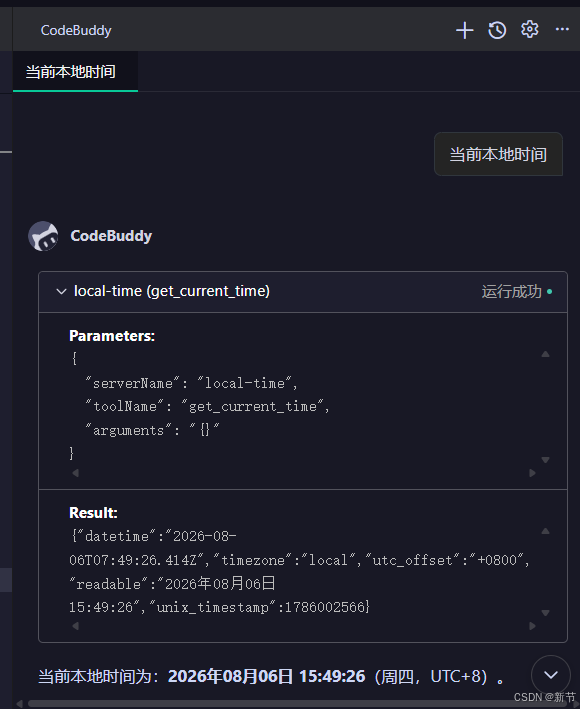Click the 运行成功 status label
The width and height of the screenshot is (580, 709).
[511, 292]
